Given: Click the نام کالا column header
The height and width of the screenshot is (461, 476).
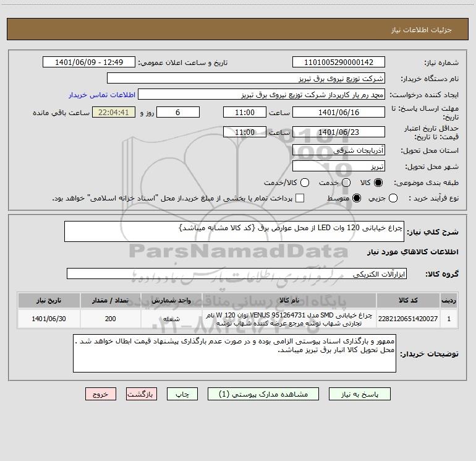Looking at the screenshot, I should click(289, 300).
